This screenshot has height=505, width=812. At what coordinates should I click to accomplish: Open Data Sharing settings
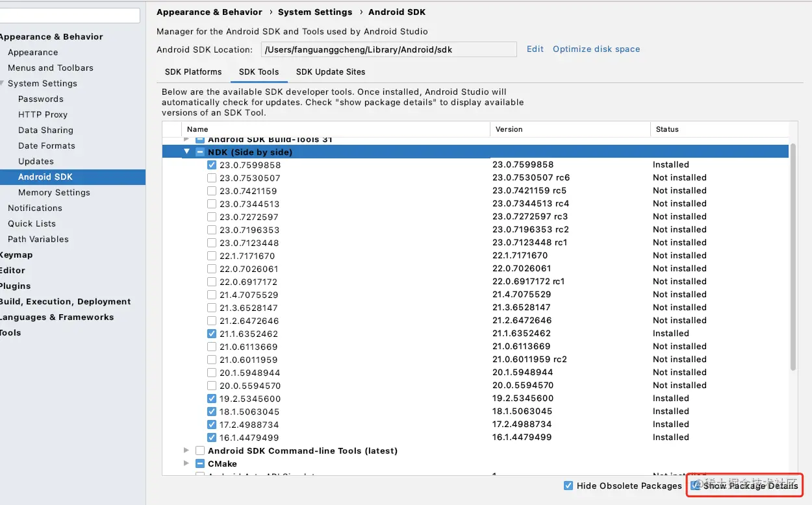[45, 130]
